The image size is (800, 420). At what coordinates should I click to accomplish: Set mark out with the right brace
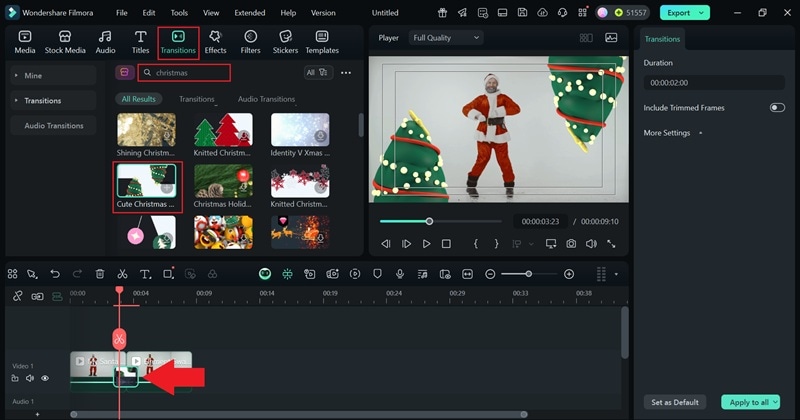tap(496, 244)
